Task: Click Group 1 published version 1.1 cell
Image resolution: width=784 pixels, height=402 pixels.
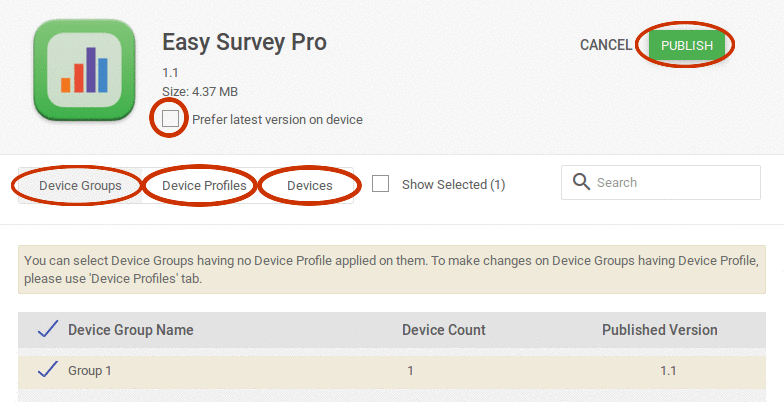Action: pyautogui.click(x=668, y=370)
